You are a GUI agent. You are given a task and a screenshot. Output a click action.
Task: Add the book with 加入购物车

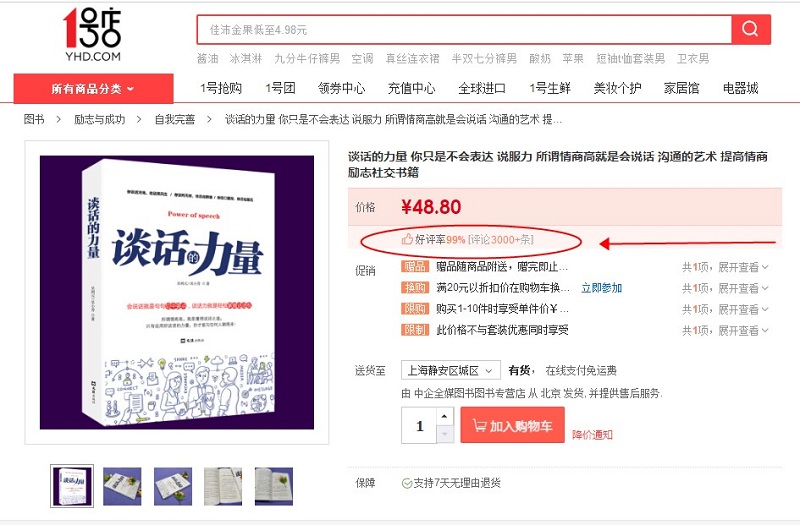pos(512,425)
